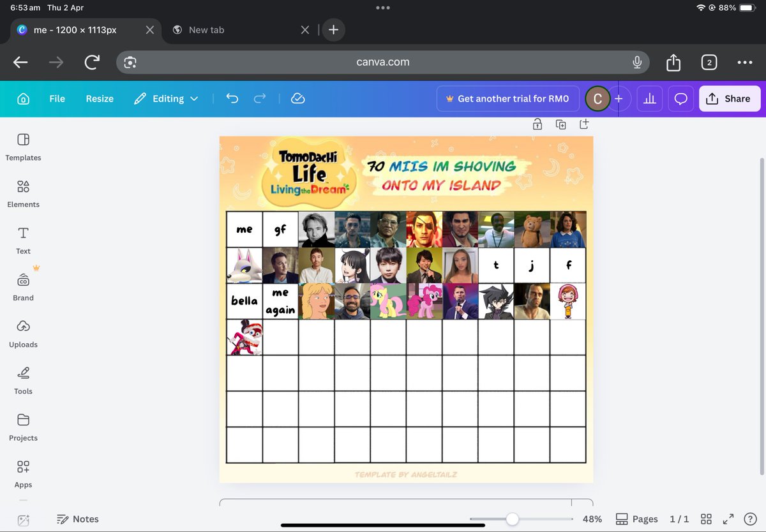The height and width of the screenshot is (532, 766).
Task: Click Get another trial for RM0
Action: coord(507,99)
